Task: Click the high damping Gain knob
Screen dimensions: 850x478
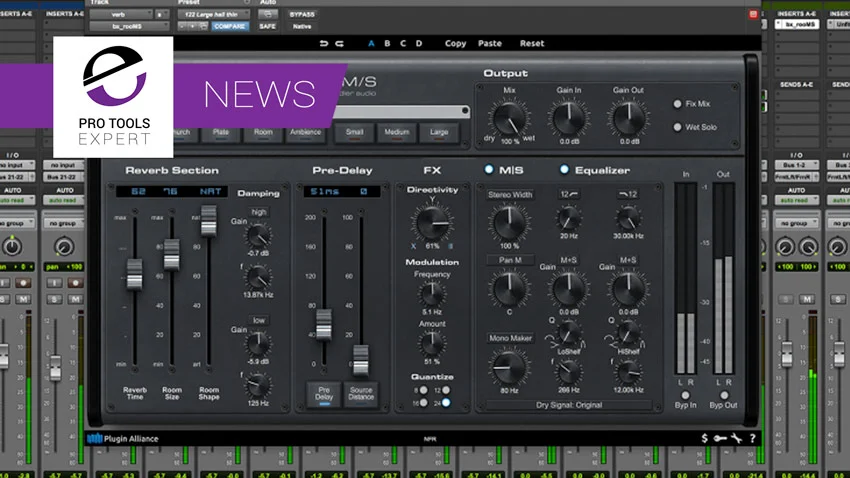Action: click(258, 235)
